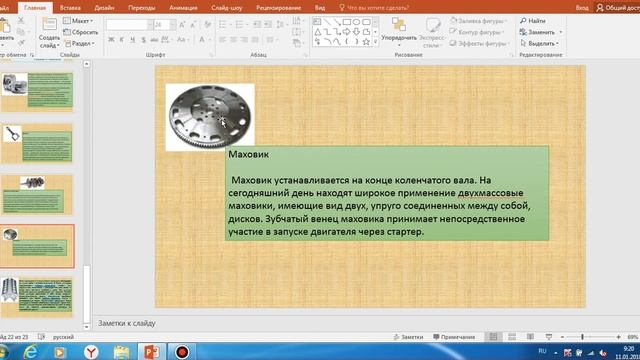The width and height of the screenshot is (640, 360).
Task: Decrease font size with A-down icon
Action: 193,25
